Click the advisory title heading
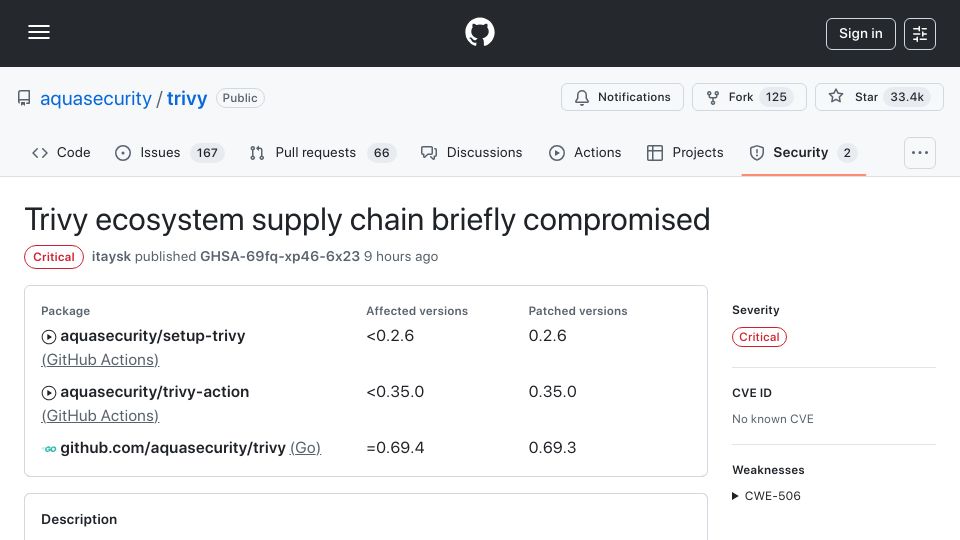Image resolution: width=960 pixels, height=540 pixels. click(367, 220)
